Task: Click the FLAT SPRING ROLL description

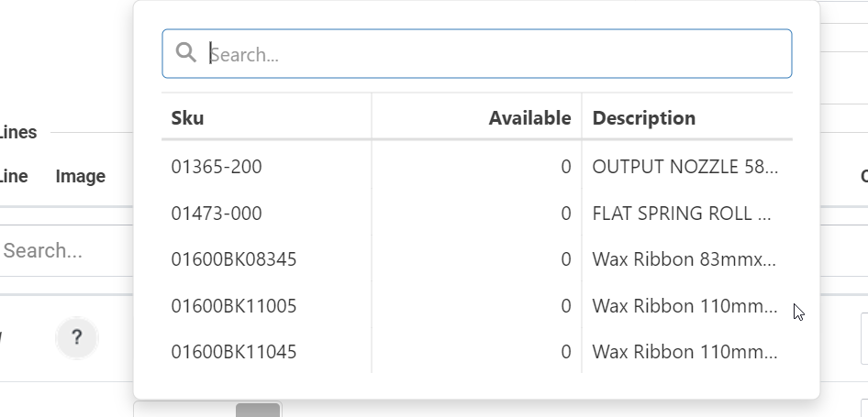Action: pyautogui.click(x=682, y=214)
